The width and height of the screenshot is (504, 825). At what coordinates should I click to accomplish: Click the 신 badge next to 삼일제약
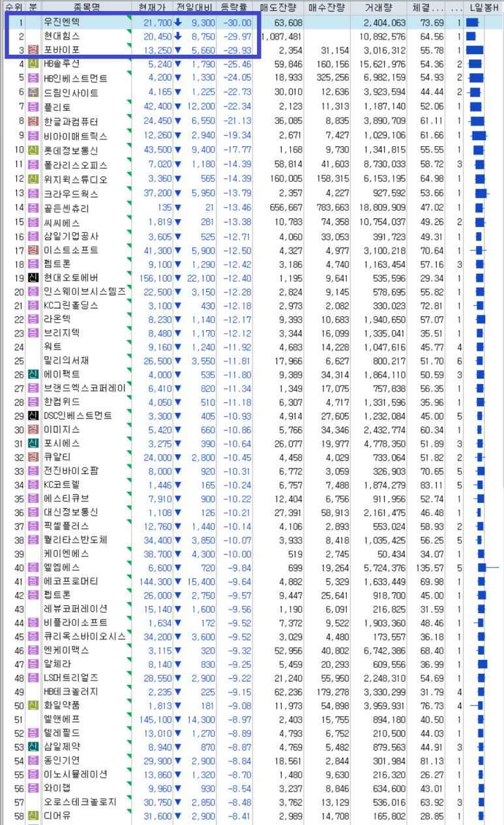[x=33, y=747]
